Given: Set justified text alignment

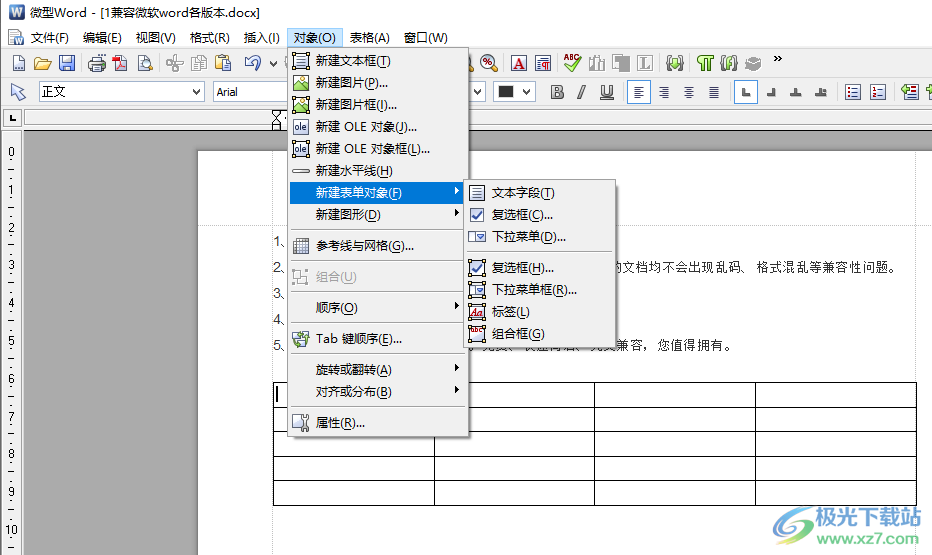Looking at the screenshot, I should pos(714,92).
